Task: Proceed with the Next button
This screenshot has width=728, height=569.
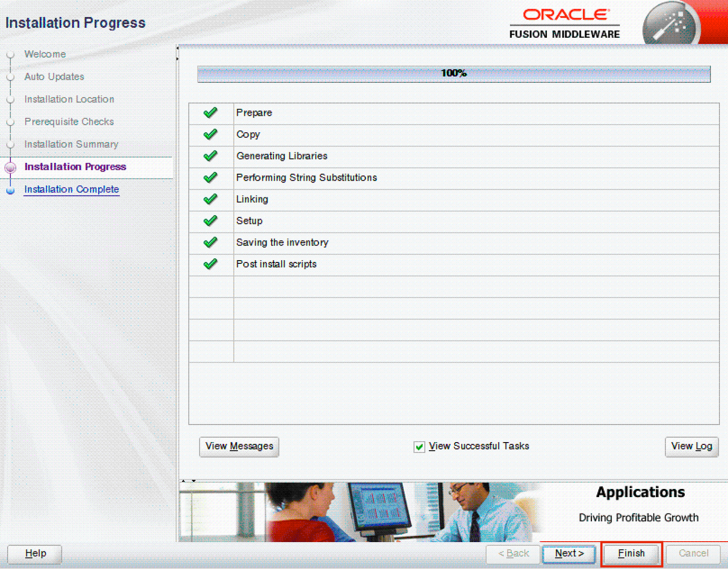Action: (569, 554)
